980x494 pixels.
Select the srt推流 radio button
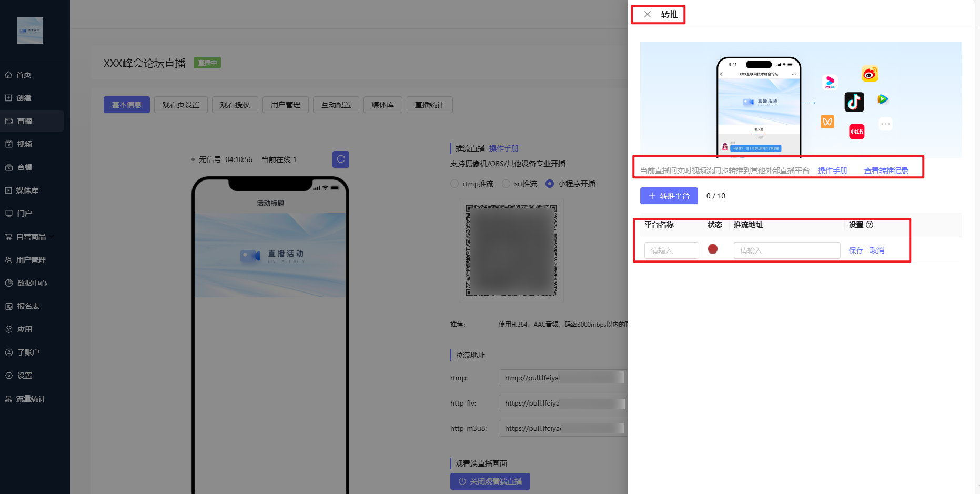point(506,184)
